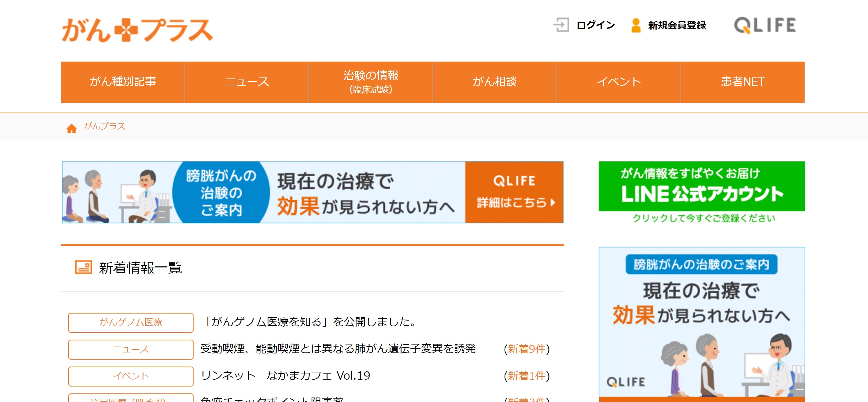Screen dimensions: 868x402
Task: Click the がんプラス site logo
Action: pyautogui.click(x=137, y=30)
